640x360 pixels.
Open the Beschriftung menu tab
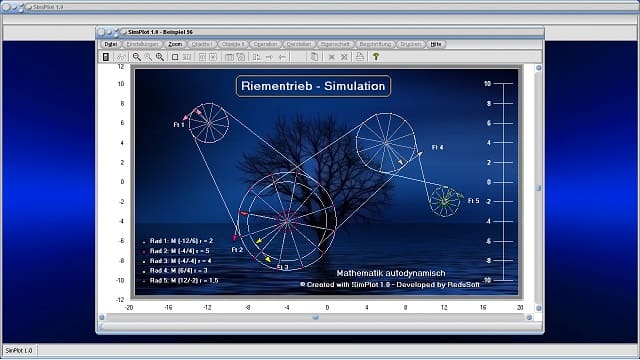pyautogui.click(x=375, y=44)
